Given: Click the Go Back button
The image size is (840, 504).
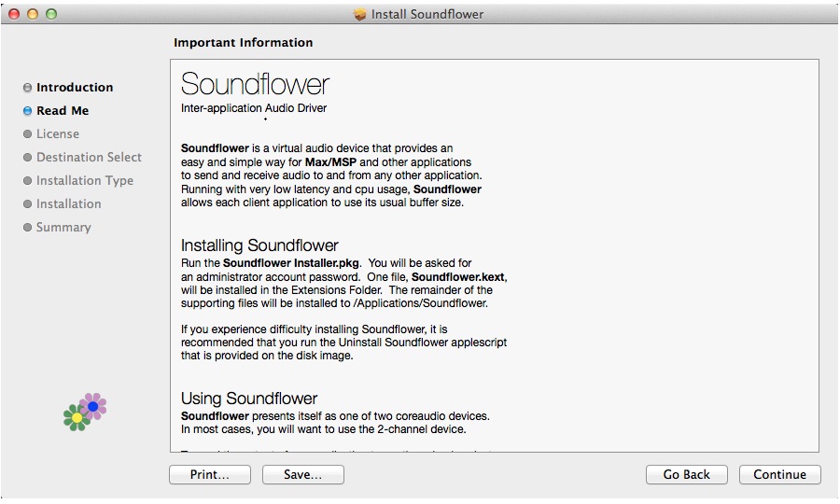Looking at the screenshot, I should [x=686, y=474].
